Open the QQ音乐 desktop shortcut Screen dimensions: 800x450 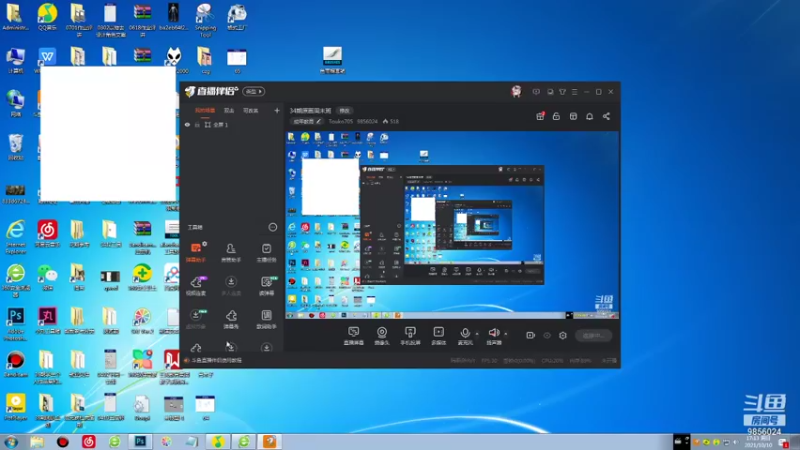(47, 17)
